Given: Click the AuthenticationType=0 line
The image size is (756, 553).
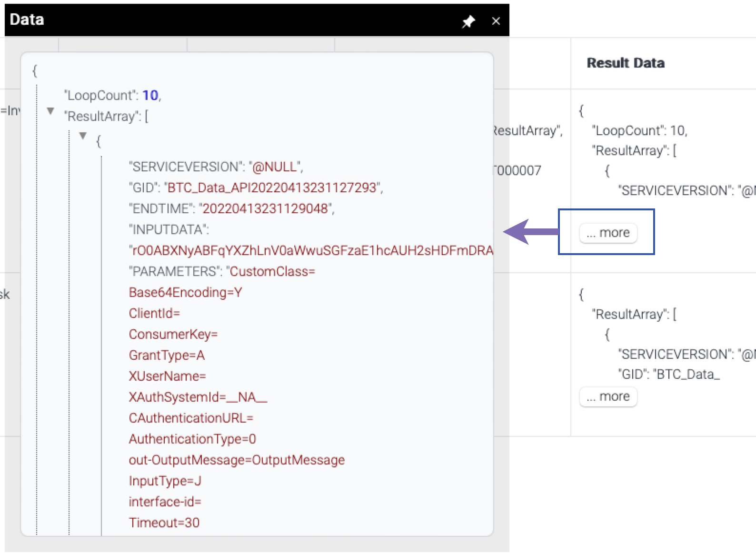Looking at the screenshot, I should click(x=192, y=439).
